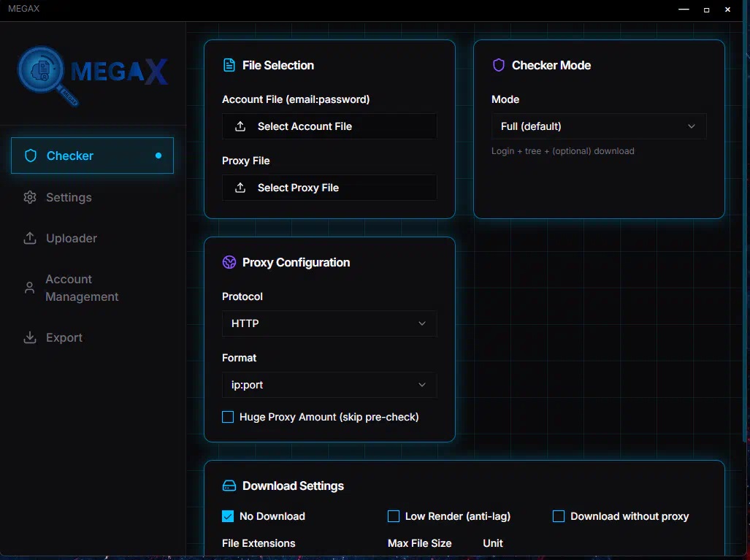Click the purple shield Checker Mode icon

[499, 65]
